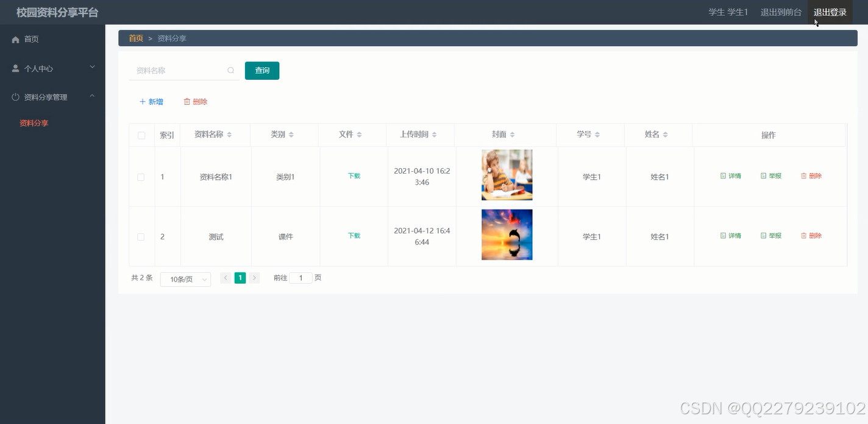Check the checkbox for the 测试 row
The height and width of the screenshot is (424, 868).
[141, 236]
